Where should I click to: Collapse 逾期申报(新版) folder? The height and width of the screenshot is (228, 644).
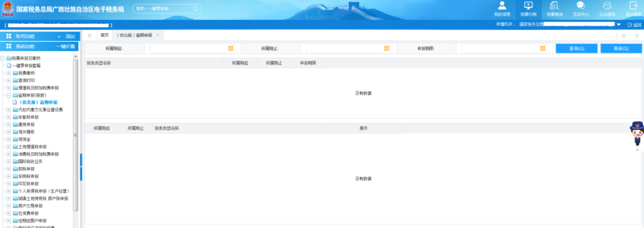pos(8,95)
